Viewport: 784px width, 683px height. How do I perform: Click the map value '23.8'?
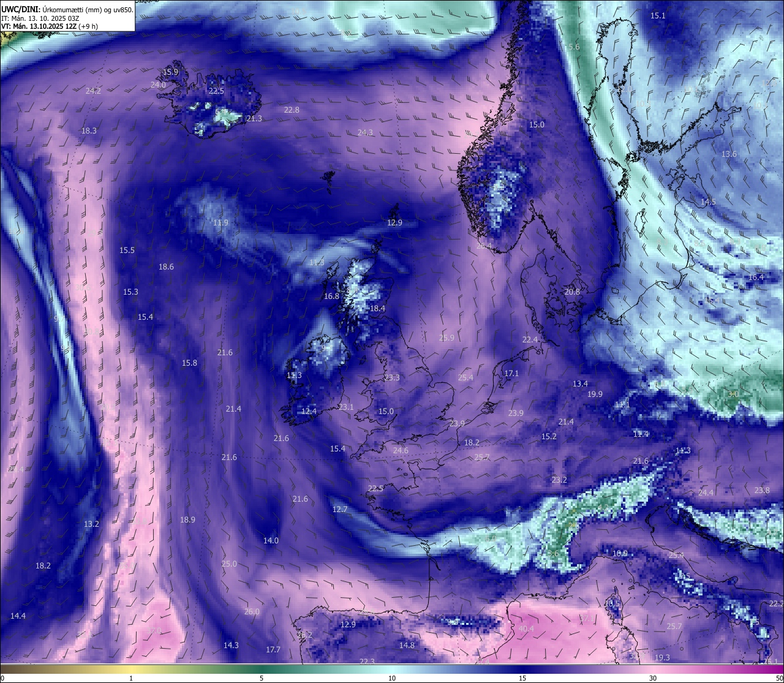pyautogui.click(x=762, y=490)
